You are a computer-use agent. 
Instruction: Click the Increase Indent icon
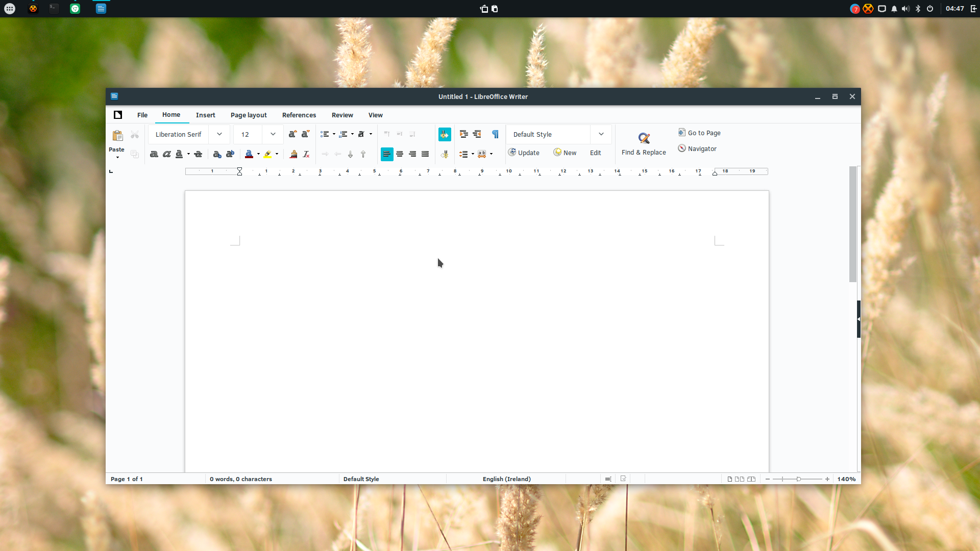pyautogui.click(x=464, y=134)
